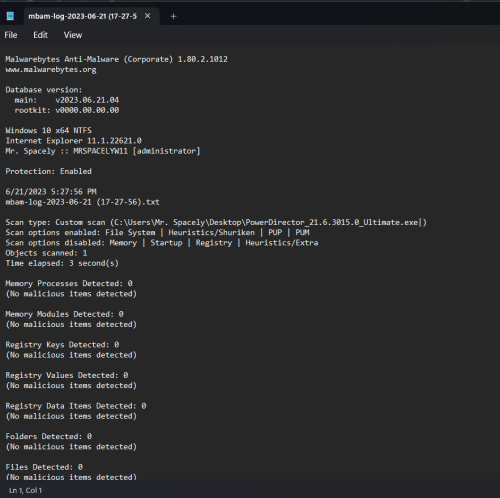
Task: Open the Edit menu
Action: [40, 35]
